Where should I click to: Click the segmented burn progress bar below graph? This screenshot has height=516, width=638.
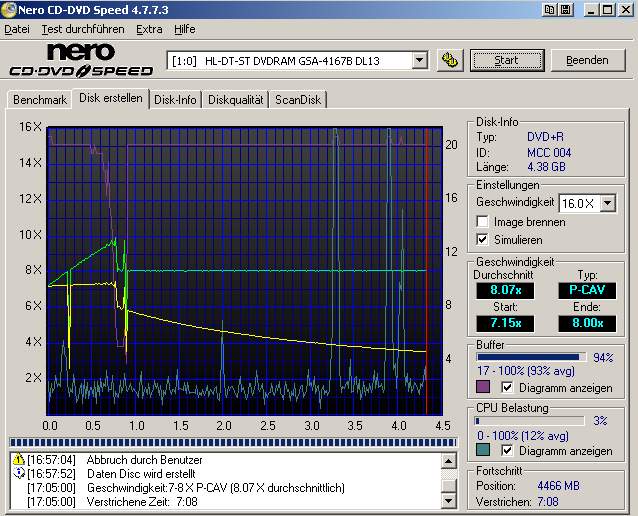pyautogui.click(x=233, y=442)
